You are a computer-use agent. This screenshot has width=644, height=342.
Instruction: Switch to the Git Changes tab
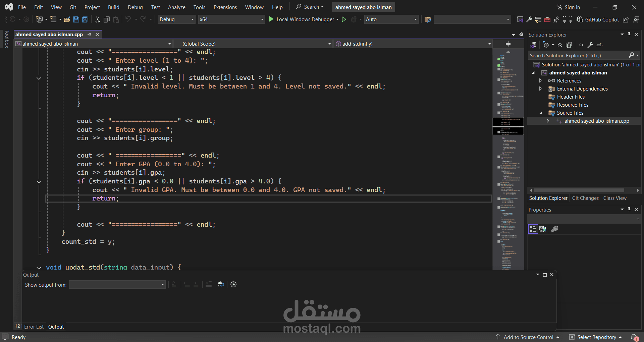point(585,198)
